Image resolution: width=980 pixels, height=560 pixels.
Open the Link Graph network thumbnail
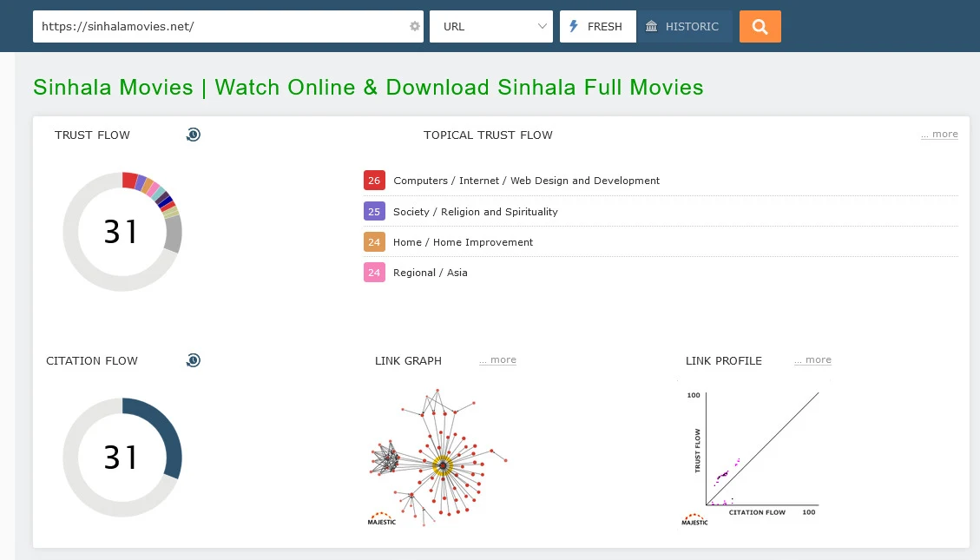coord(438,456)
